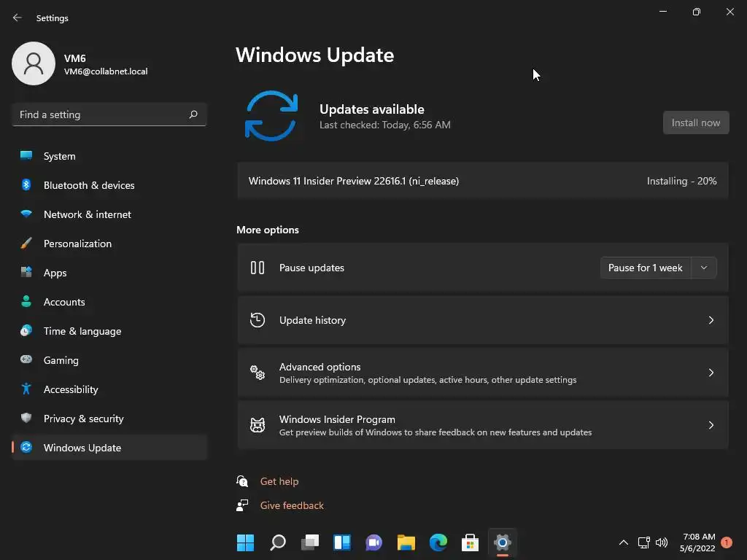This screenshot has height=560, width=747.
Task: Click the Privacy shield icon in sidebar
Action: [26, 418]
